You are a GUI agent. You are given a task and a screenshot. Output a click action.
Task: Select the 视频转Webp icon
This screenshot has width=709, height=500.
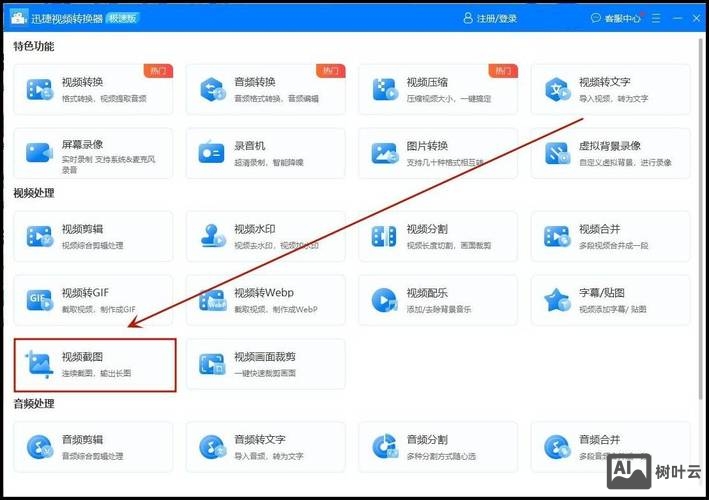[x=213, y=300]
